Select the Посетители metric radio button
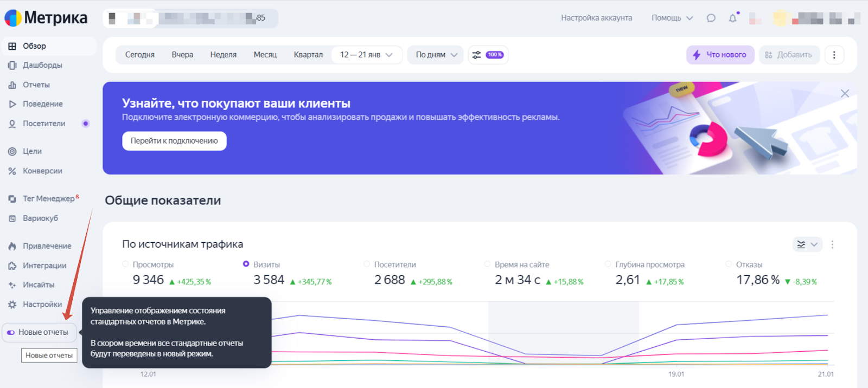Image resolution: width=868 pixels, height=388 pixels. pyautogui.click(x=367, y=264)
